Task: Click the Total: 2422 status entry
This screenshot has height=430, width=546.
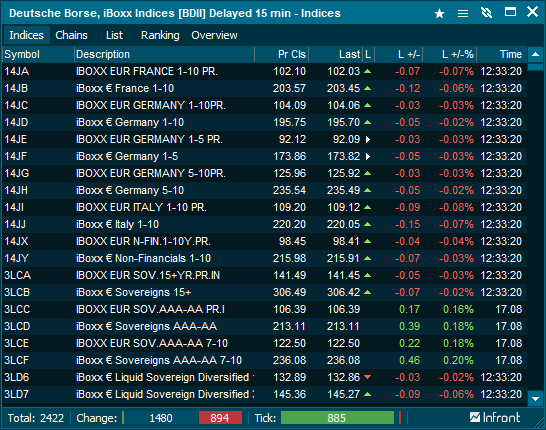Action: point(36,417)
